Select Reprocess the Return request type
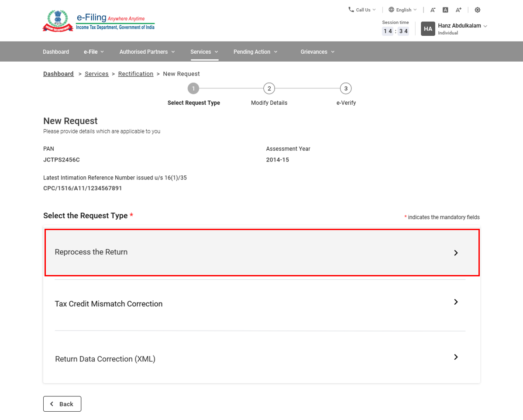The height and width of the screenshot is (420, 523). point(262,252)
